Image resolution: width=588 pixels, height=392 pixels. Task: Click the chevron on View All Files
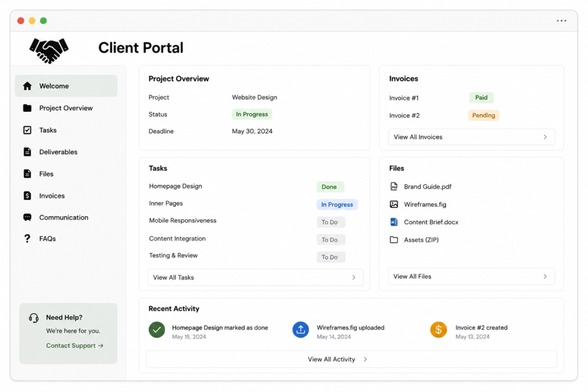[x=545, y=276]
